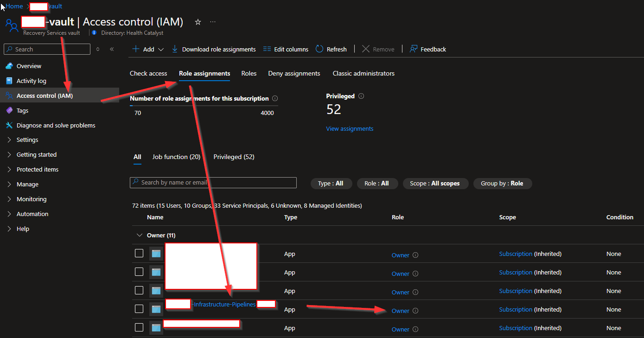Click the info icon beside Directory

(94, 33)
